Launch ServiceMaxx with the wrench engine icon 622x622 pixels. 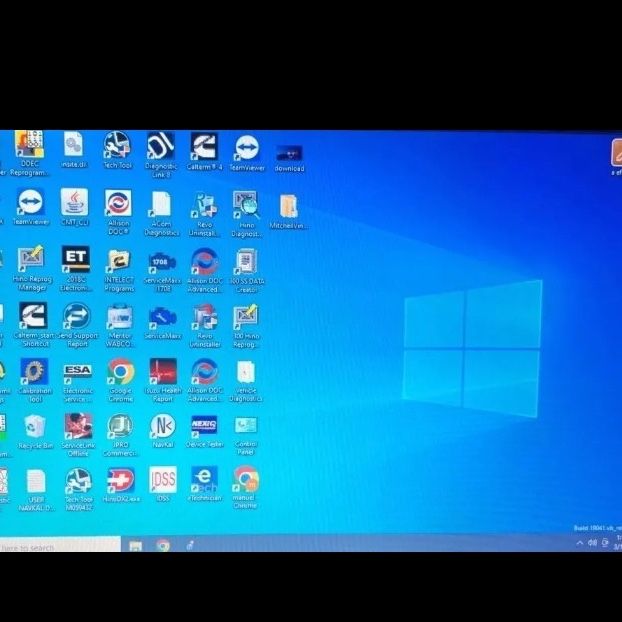(162, 323)
